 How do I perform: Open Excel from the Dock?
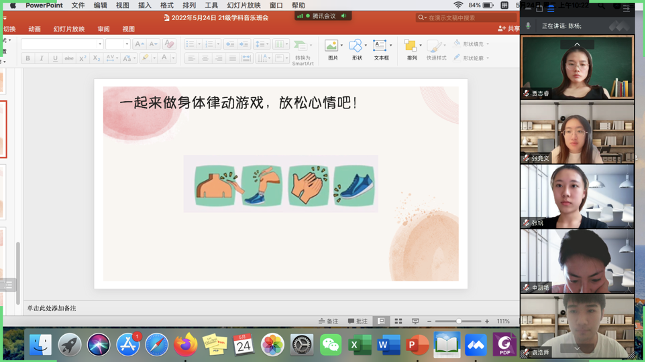pos(360,345)
